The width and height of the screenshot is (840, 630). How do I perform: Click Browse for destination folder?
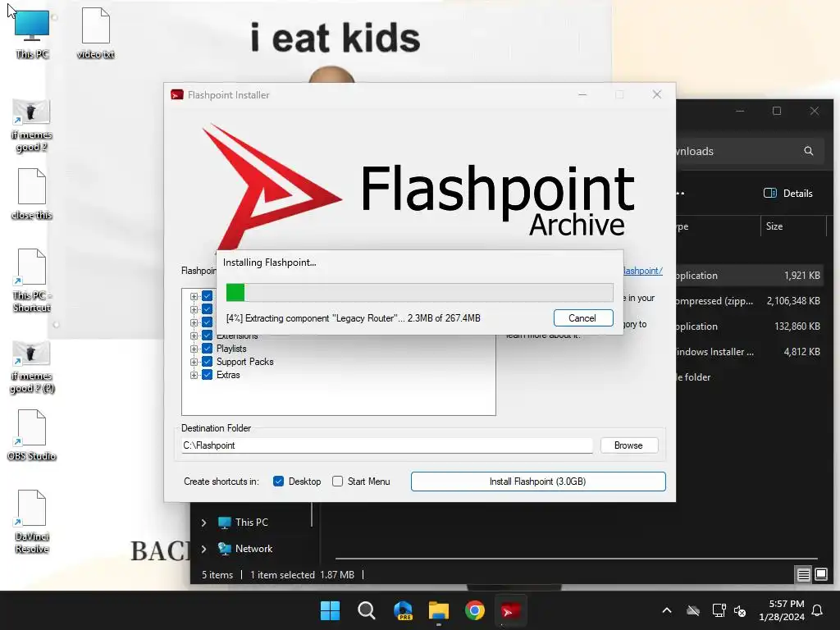click(629, 445)
